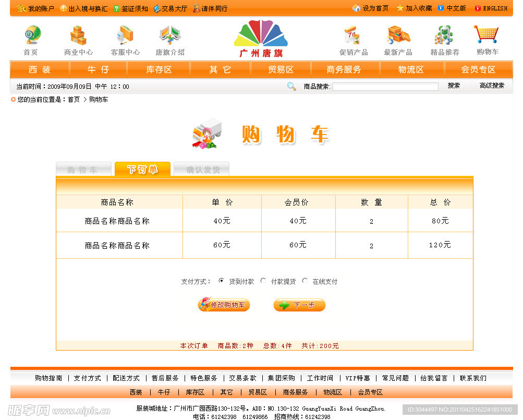
Task: Click the 唐旗介绍 icon
Action: click(169, 35)
